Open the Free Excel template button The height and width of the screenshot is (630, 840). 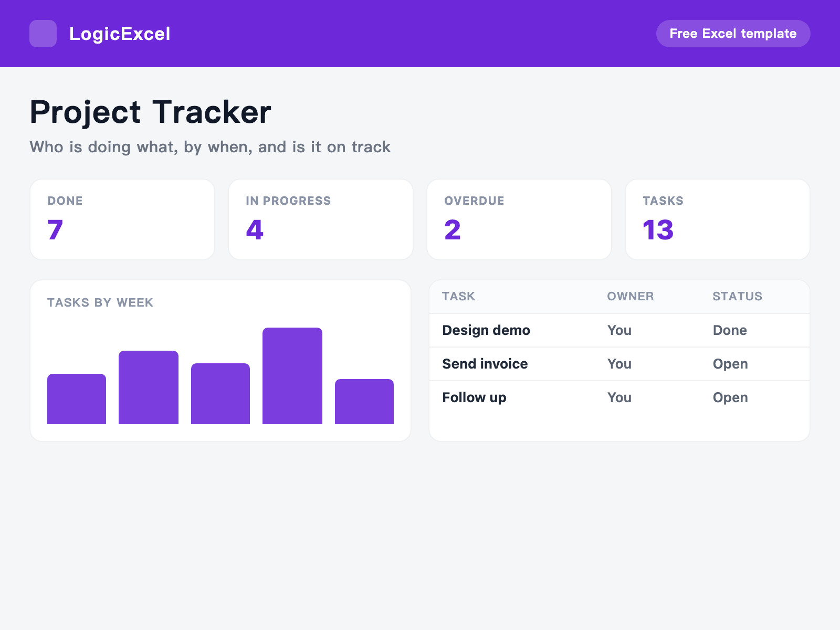(x=733, y=34)
